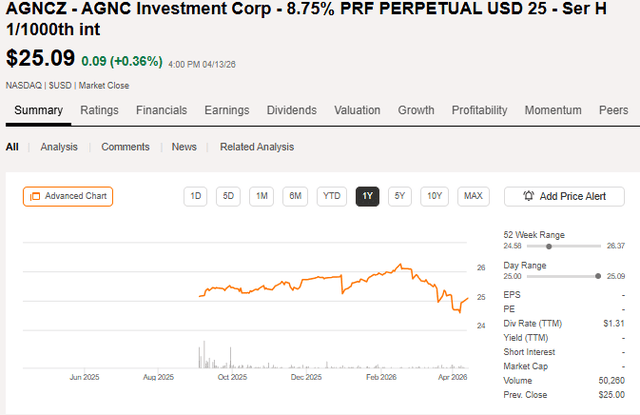Show Related Analysis items
The width and height of the screenshot is (640, 415).
click(x=257, y=147)
